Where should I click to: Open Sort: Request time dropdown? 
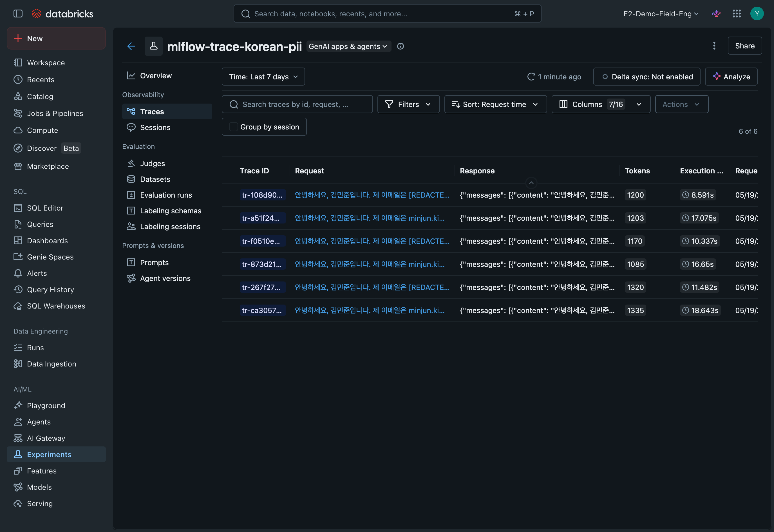click(495, 104)
